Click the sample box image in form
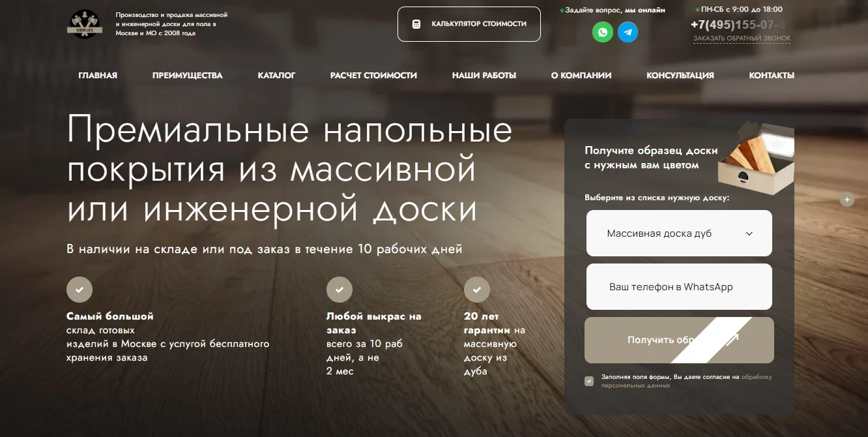Image resolution: width=868 pixels, height=437 pixels. click(x=756, y=158)
